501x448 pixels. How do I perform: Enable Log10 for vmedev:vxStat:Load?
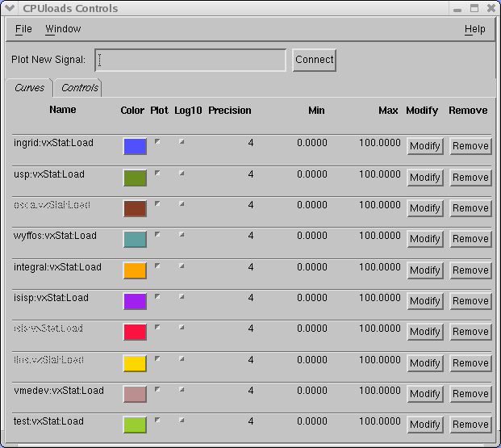(182, 390)
